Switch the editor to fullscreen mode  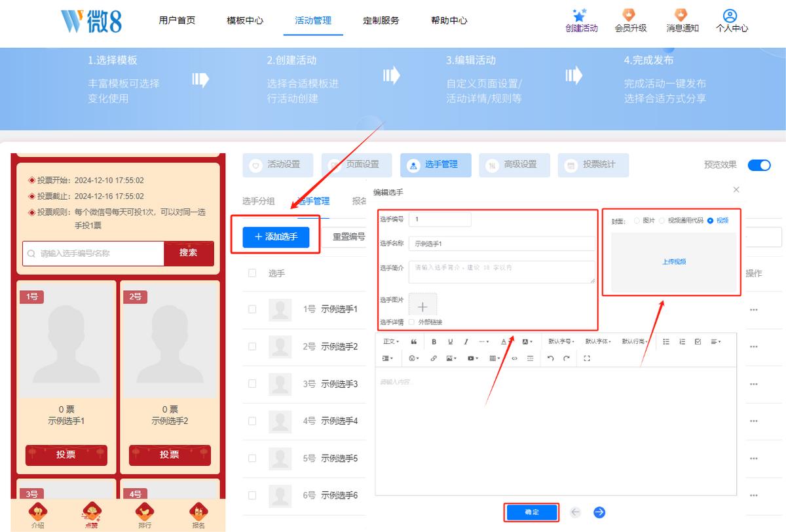[x=587, y=358]
